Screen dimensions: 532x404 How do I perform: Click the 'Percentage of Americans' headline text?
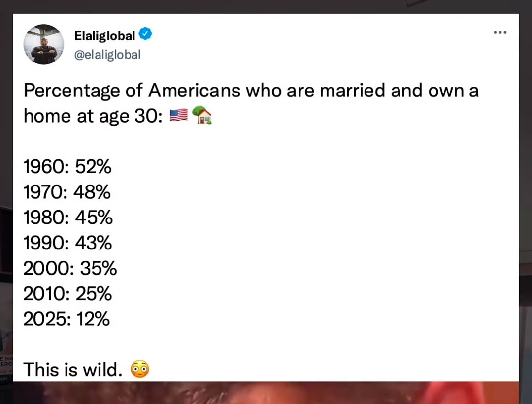(132, 91)
